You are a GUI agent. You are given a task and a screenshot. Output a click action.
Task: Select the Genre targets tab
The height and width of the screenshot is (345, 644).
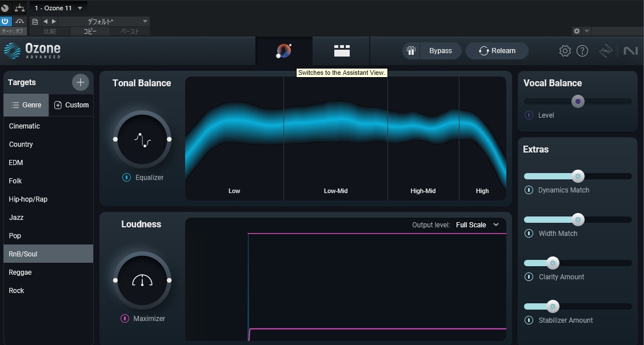click(x=26, y=105)
